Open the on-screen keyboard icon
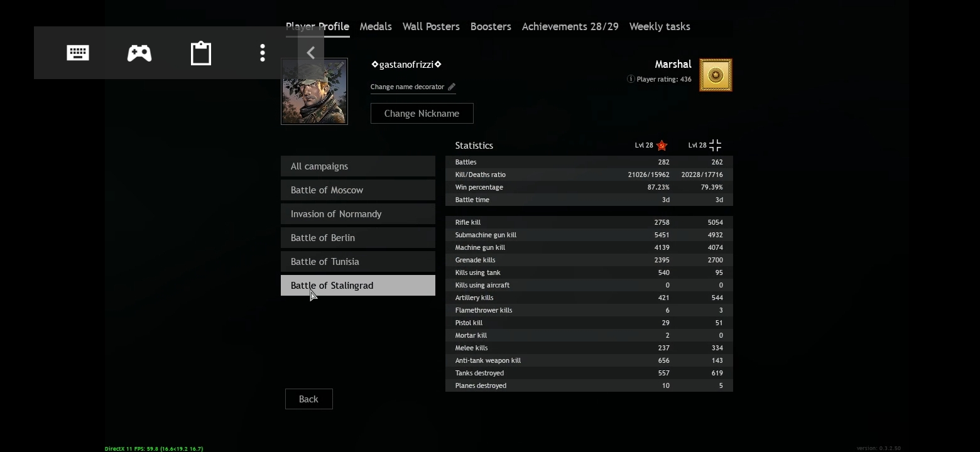980x452 pixels. [x=78, y=53]
